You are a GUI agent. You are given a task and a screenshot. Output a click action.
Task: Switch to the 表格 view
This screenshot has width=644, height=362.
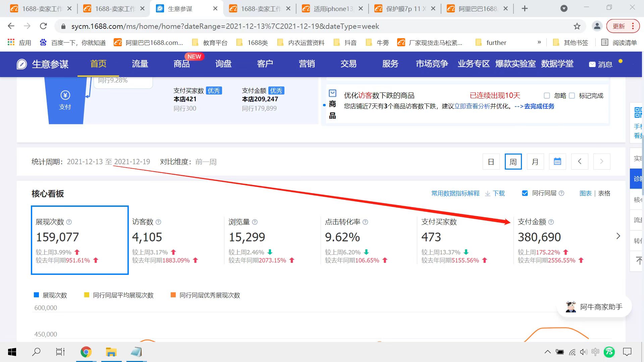pos(604,193)
